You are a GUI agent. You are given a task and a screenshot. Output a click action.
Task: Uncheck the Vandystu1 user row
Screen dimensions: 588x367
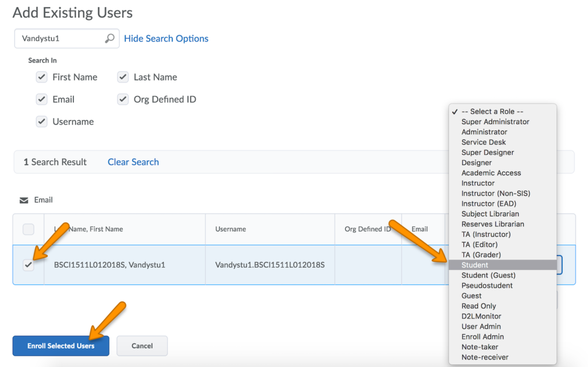[28, 265]
